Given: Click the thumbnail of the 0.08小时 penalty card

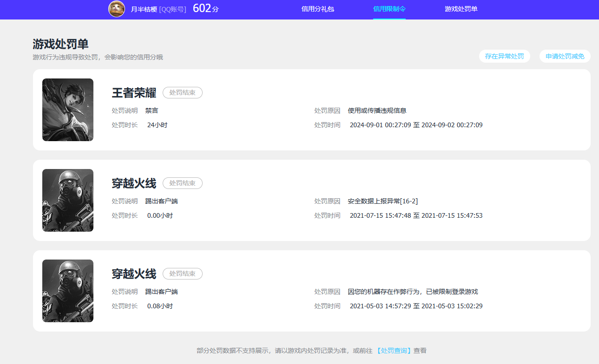Looking at the screenshot, I should coord(68,291).
